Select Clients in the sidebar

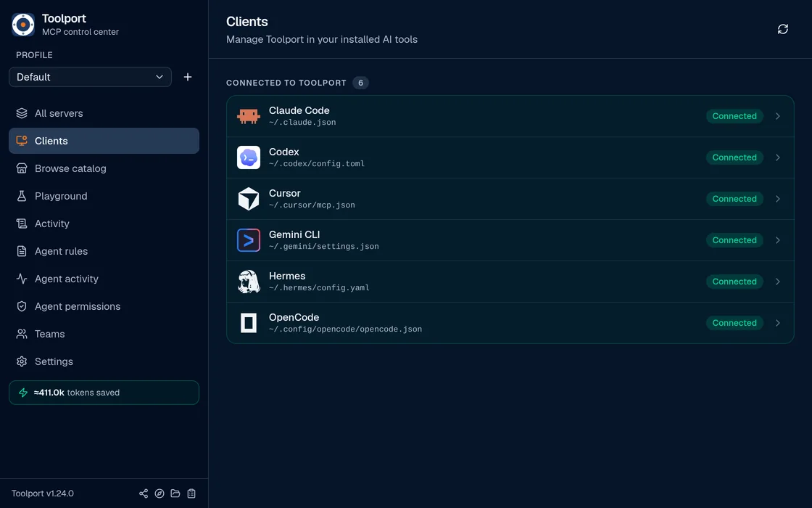[x=104, y=141]
